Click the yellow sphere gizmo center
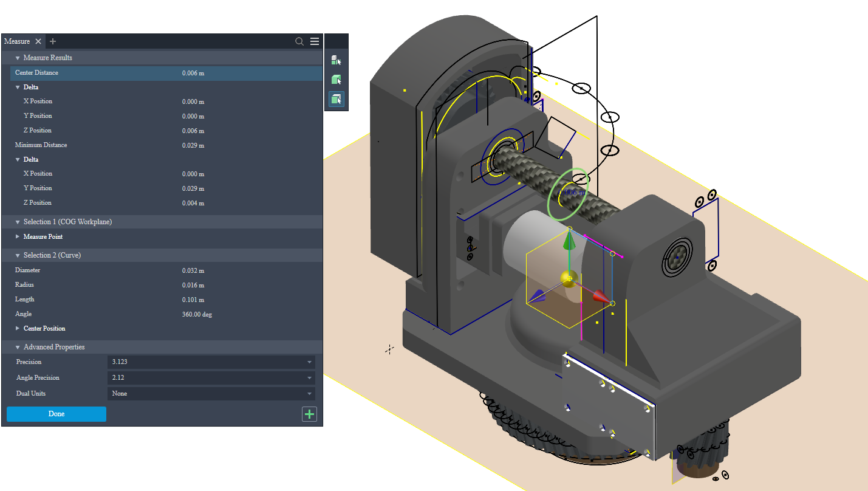The image size is (868, 491). point(568,279)
